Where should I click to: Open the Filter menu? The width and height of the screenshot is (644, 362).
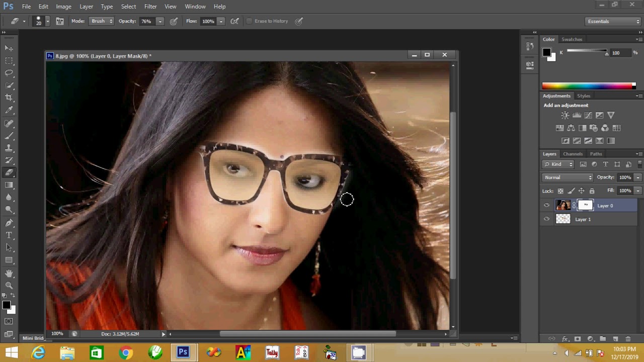click(150, 7)
